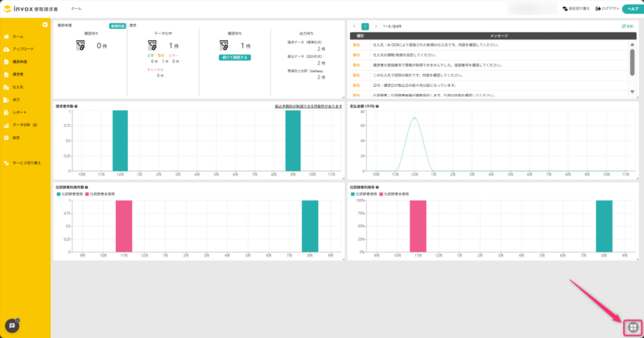The height and width of the screenshot is (338, 644).
Task: Click the info icon beside 請求書件数
Action: [x=76, y=106]
